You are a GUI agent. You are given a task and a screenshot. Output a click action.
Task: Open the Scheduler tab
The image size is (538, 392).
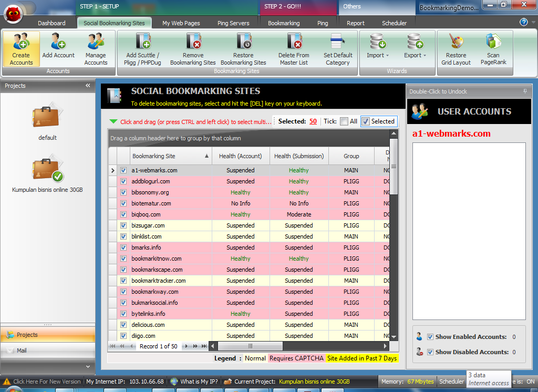click(x=394, y=23)
